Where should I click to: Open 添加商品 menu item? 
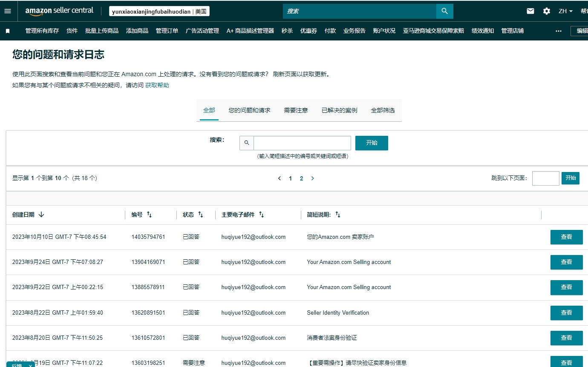(137, 31)
